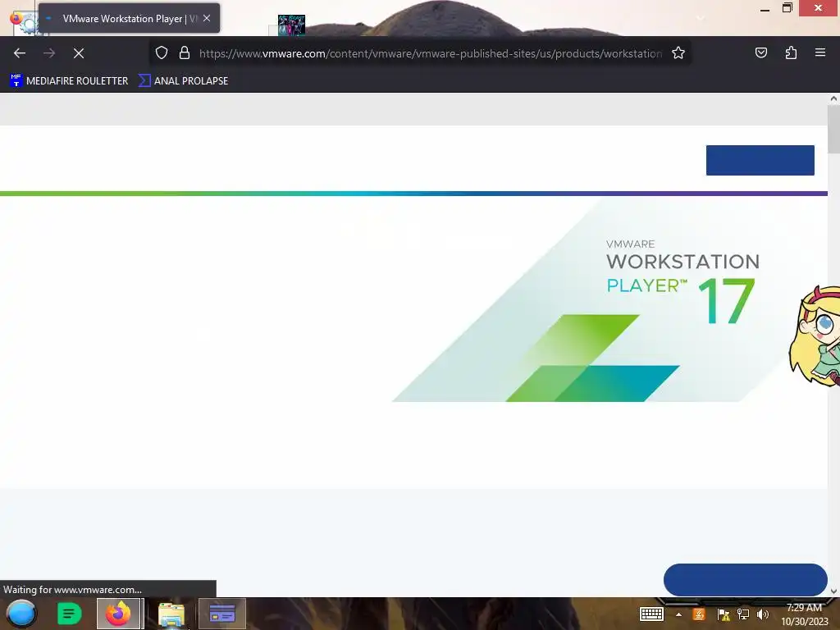The width and height of the screenshot is (840, 630).
Task: Click the rounded blue button at page bottom
Action: [745, 580]
